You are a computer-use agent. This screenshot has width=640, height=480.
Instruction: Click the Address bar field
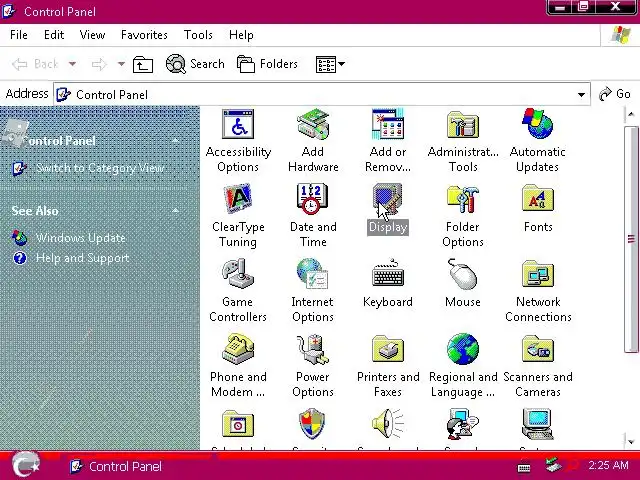click(322, 95)
